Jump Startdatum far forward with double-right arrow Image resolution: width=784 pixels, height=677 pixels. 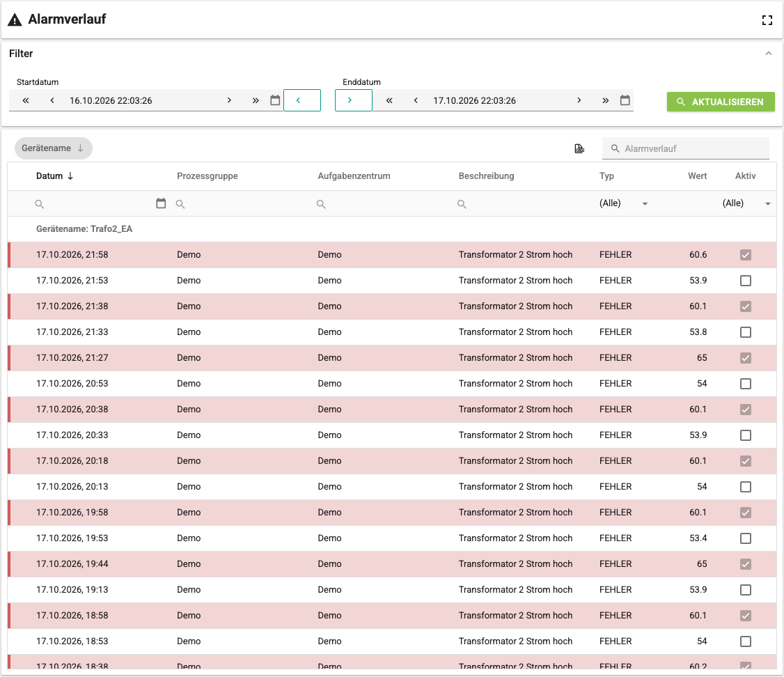pyautogui.click(x=256, y=100)
